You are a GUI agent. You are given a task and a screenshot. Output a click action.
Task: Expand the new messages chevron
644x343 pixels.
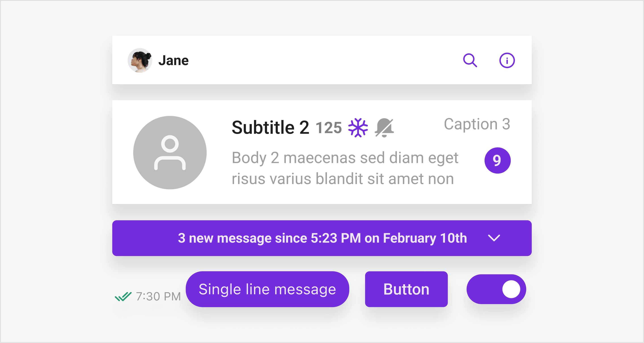494,238
